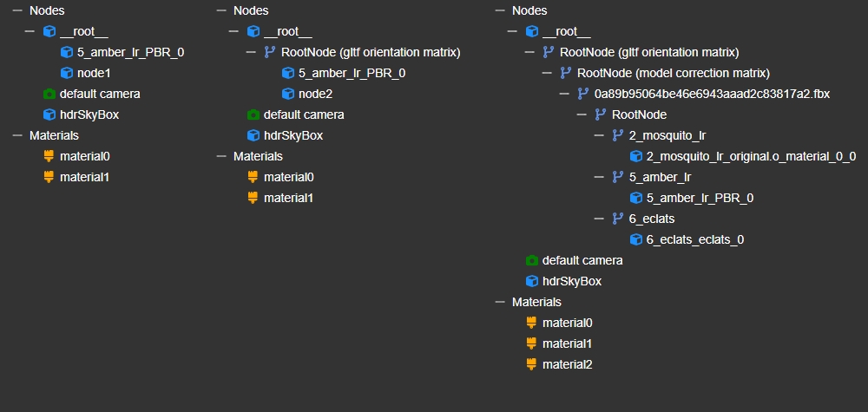The image size is (868, 412).
Task: Click cube icon of 5_amber_lr_PBR_0 directly above node2
Action: [x=288, y=73]
